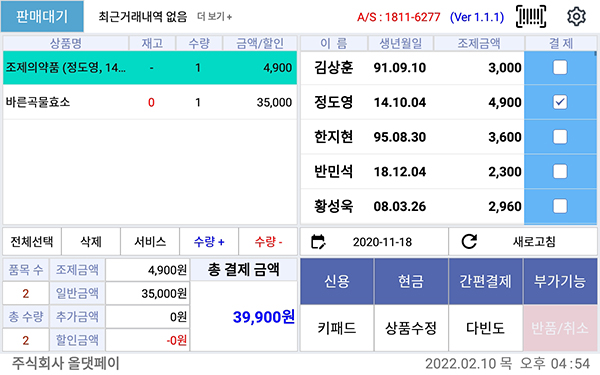The width and height of the screenshot is (600, 375).
Task: Open the barcode scanner icon
Action: point(531,16)
